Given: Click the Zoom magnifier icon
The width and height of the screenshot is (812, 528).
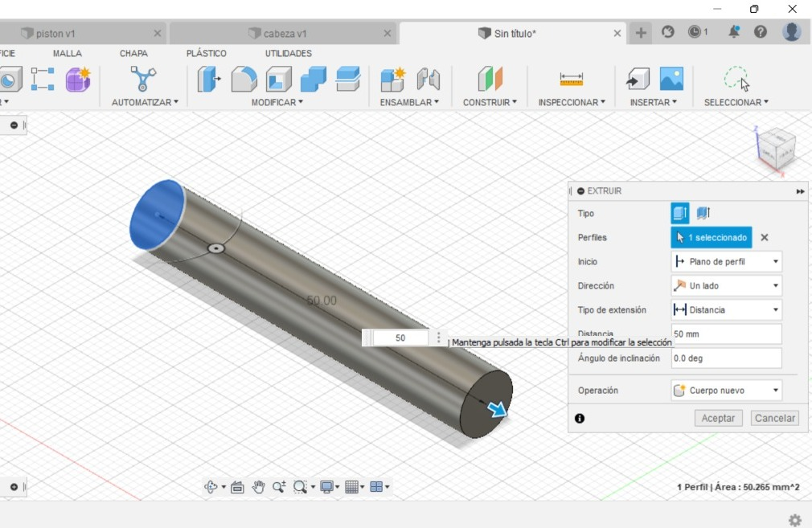Looking at the screenshot, I should tap(279, 486).
